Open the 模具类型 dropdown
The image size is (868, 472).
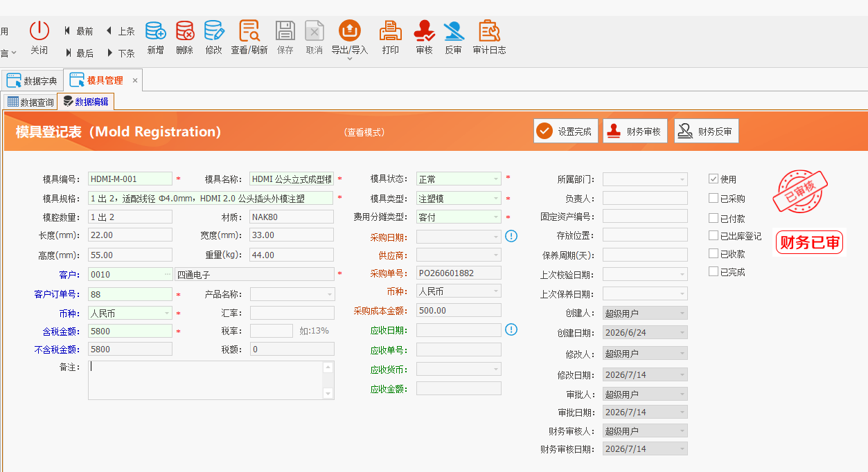click(496, 199)
